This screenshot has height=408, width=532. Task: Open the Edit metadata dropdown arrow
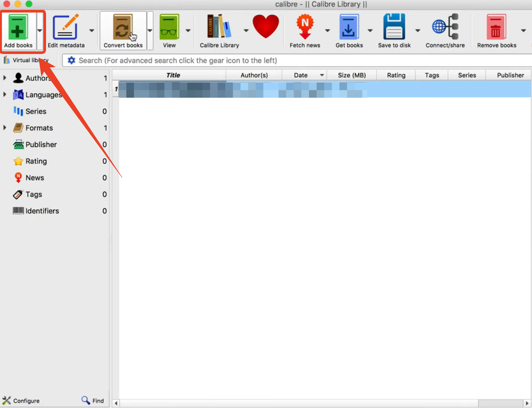click(92, 30)
